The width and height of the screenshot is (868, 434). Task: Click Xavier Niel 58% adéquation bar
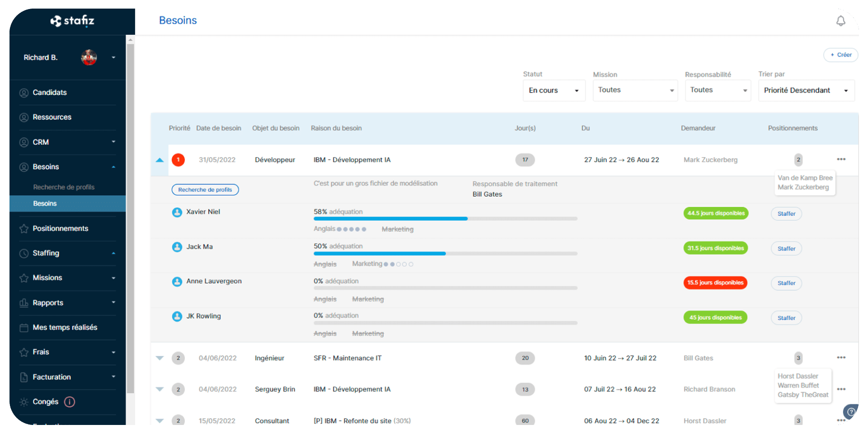[445, 219]
